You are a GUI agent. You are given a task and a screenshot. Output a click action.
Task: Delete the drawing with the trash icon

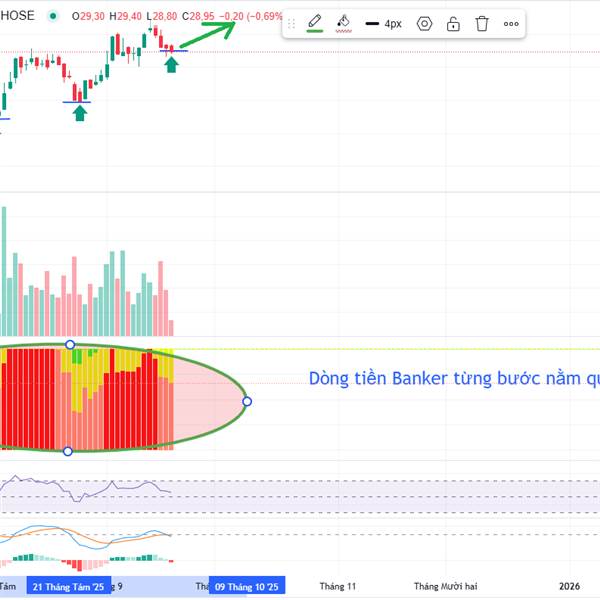click(482, 24)
